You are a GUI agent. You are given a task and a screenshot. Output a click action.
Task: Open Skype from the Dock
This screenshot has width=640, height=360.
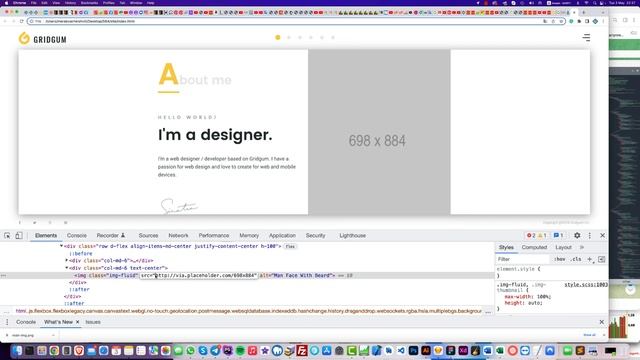[x=203, y=351]
